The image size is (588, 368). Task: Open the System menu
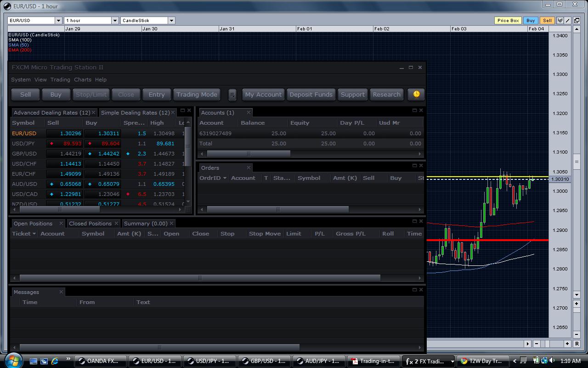coord(21,80)
